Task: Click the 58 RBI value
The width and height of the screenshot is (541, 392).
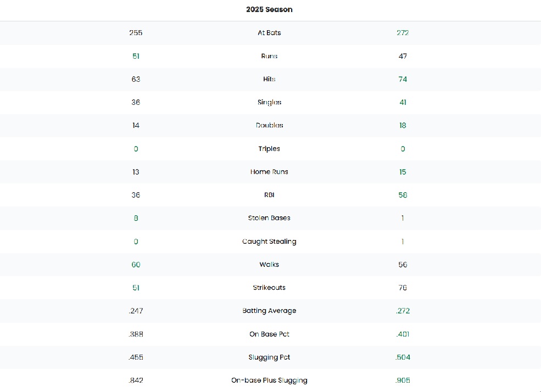Action: tap(403, 195)
